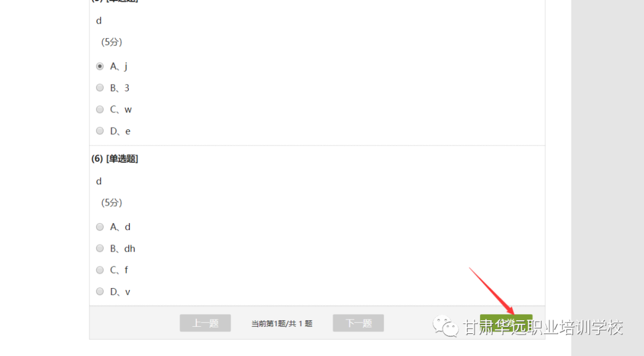Click the WeChat logo watermark icon
The width and height of the screenshot is (644, 356).
[x=445, y=326]
